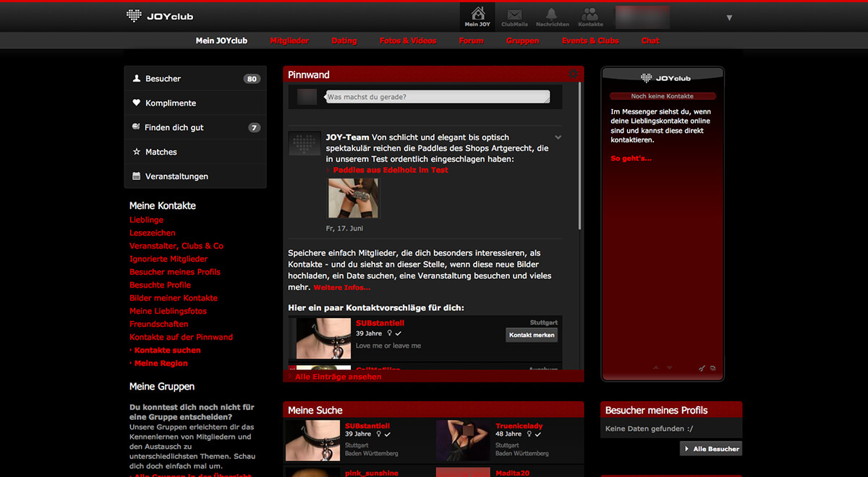
Task: Open the Lieblinge contacts link
Action: [x=146, y=220]
